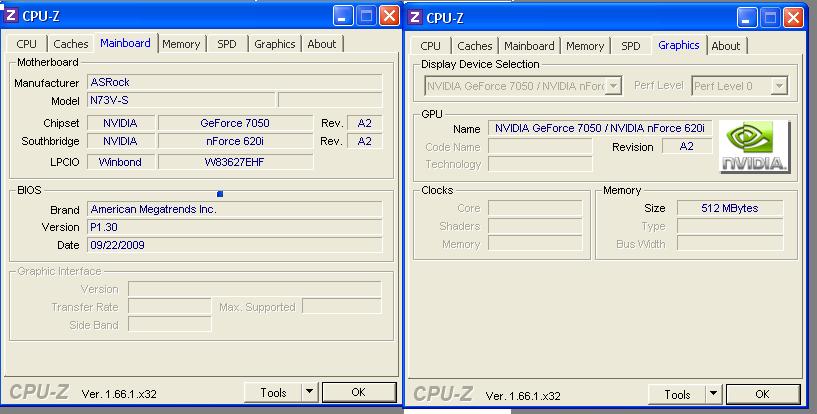The image size is (817, 414).
Task: Open Tools dropdown arrow in left window
Action: (310, 392)
